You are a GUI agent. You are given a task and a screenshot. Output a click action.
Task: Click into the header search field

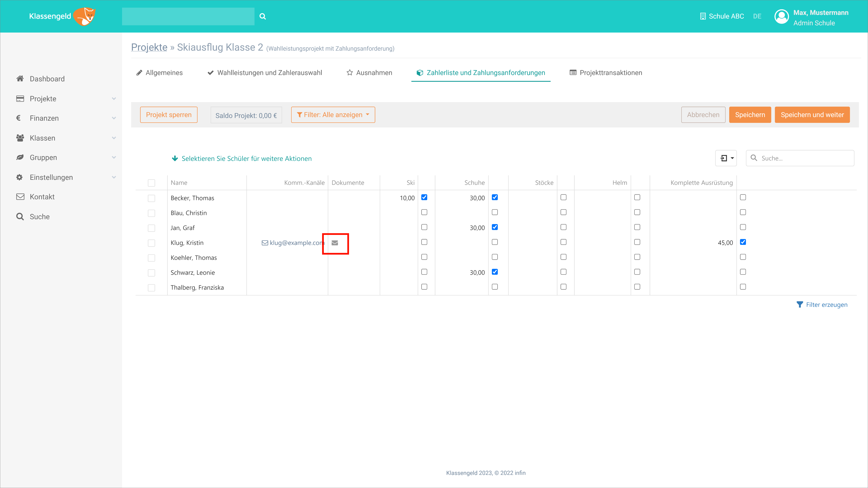(x=188, y=16)
